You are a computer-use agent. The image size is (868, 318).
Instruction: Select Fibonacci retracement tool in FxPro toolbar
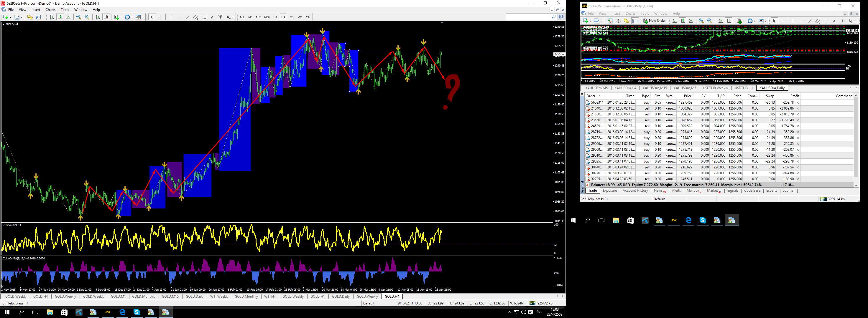click(x=204, y=17)
